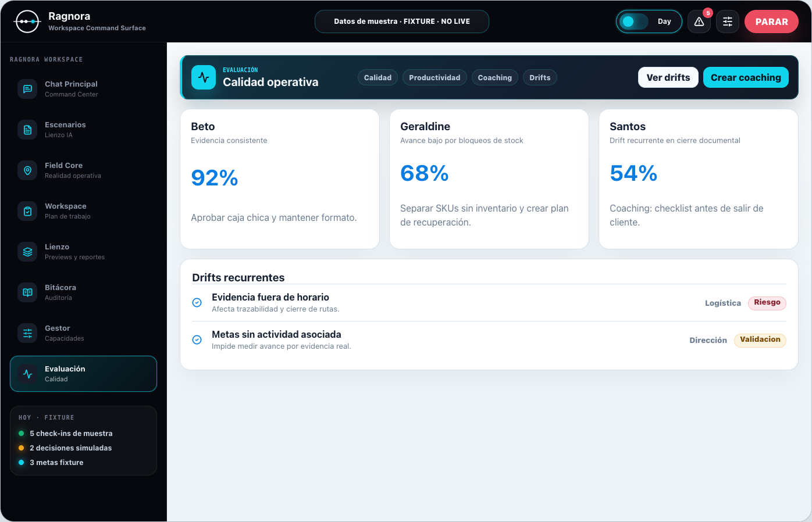Viewport: 812px width, 522px height.
Task: Open Escenarios Lienzo IA in sidebar
Action: click(83, 130)
